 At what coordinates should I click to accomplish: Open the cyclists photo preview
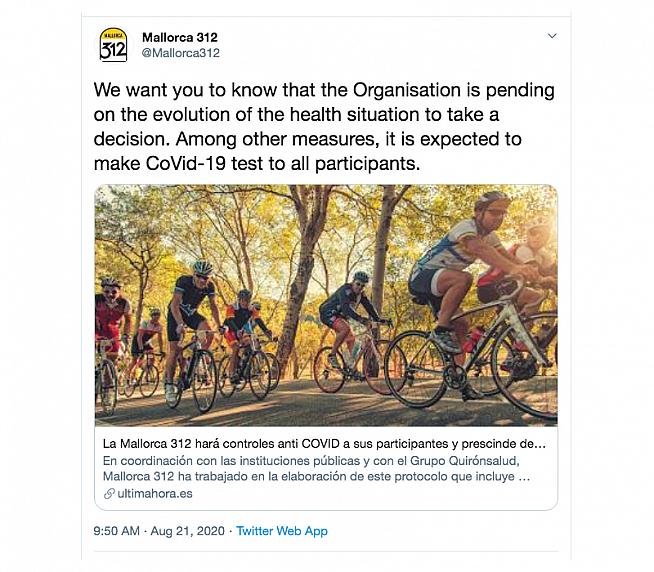pyautogui.click(x=326, y=306)
